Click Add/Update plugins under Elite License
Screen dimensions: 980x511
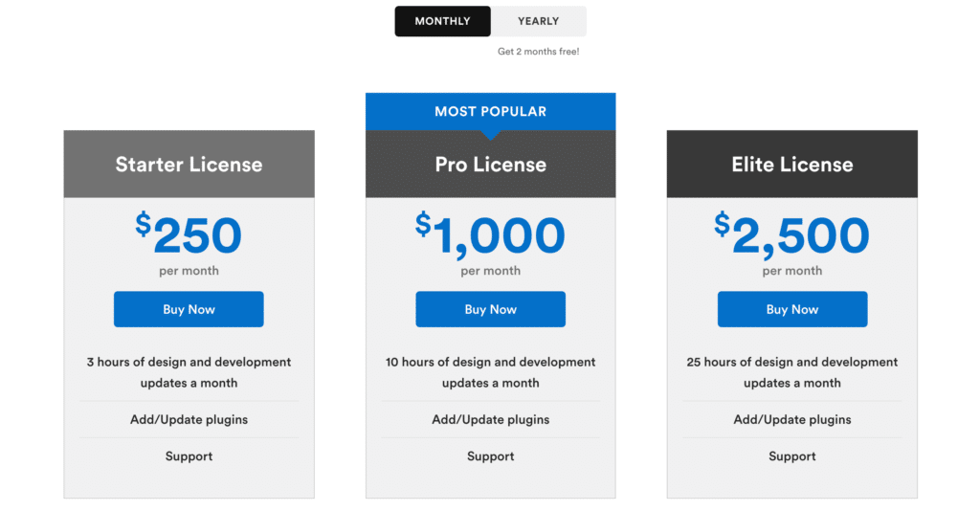click(x=791, y=420)
